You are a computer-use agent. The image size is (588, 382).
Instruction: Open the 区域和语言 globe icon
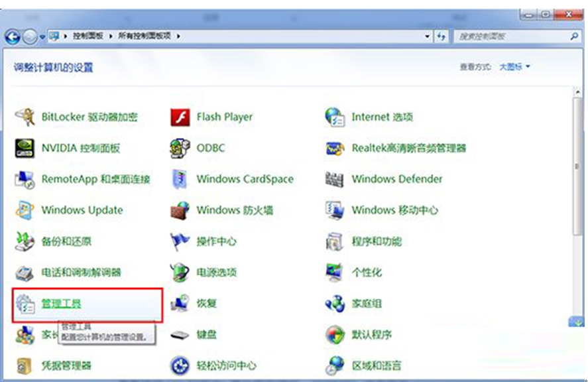coord(335,366)
